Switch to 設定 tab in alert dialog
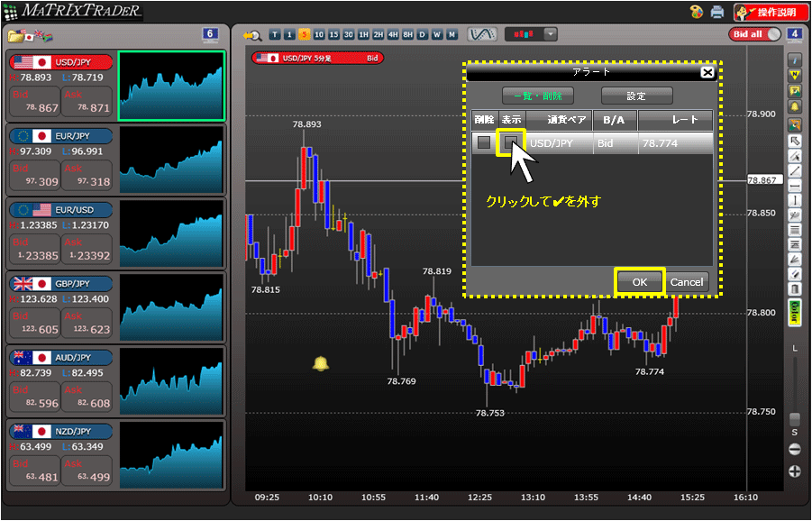The image size is (812, 521). [636, 96]
